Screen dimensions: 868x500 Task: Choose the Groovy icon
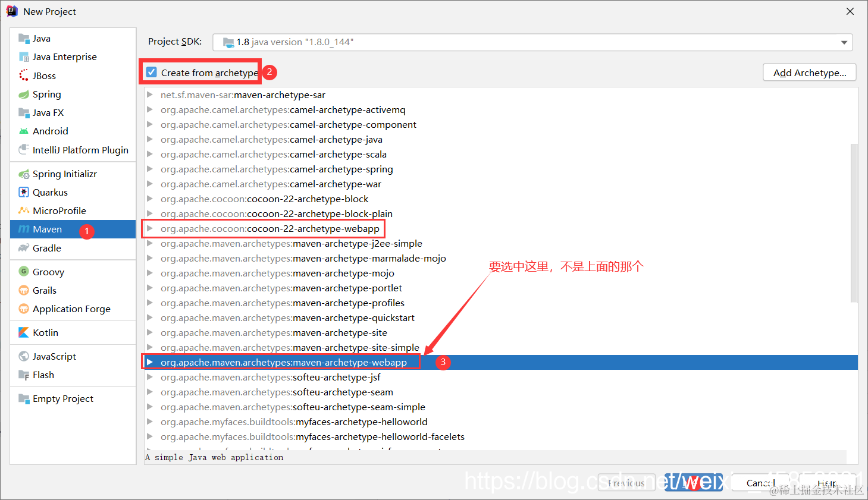(x=24, y=272)
